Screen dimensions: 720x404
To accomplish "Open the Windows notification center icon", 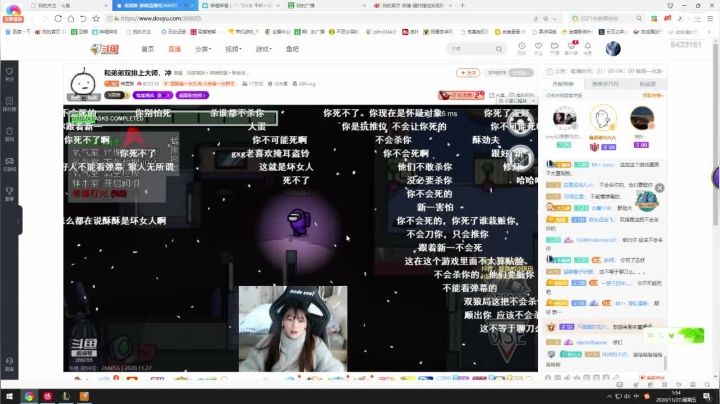I will (x=707, y=396).
